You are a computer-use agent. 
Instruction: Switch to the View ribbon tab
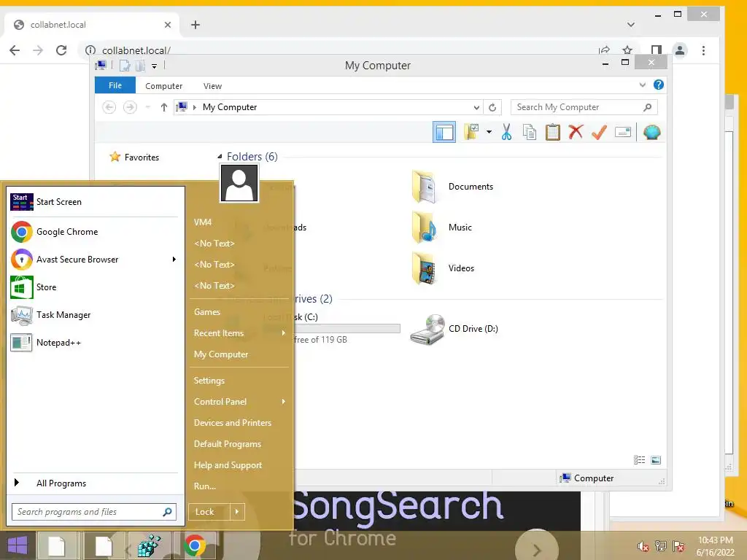[x=212, y=86]
